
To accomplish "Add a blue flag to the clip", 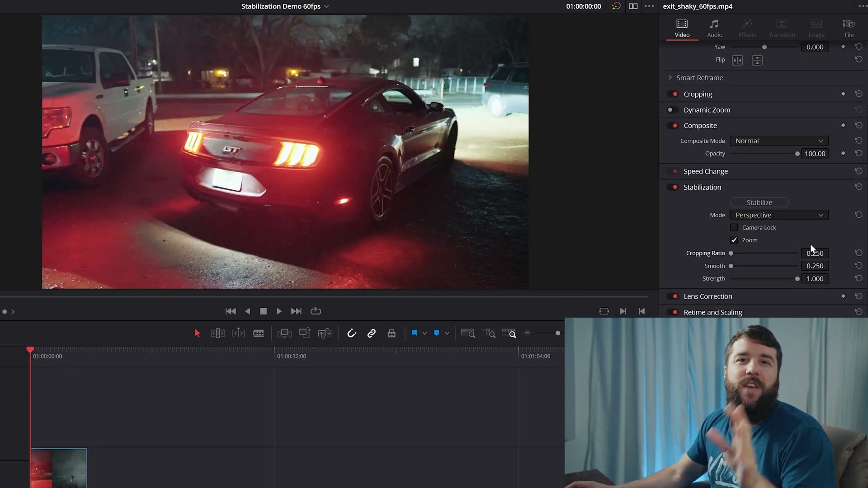I will click(414, 333).
